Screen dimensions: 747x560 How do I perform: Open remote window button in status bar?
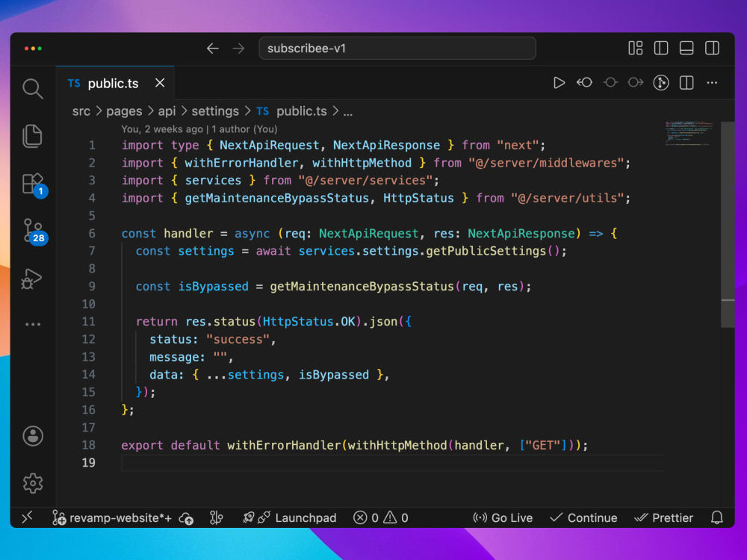[x=27, y=517]
